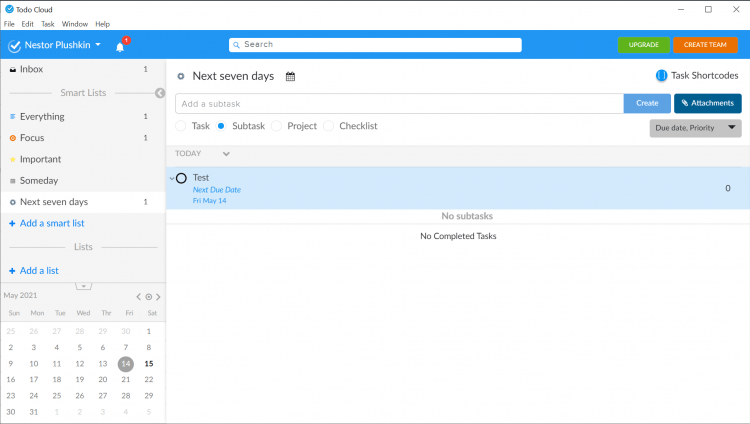Focus the Add a subtask field
The image size is (750, 424).
coord(399,103)
